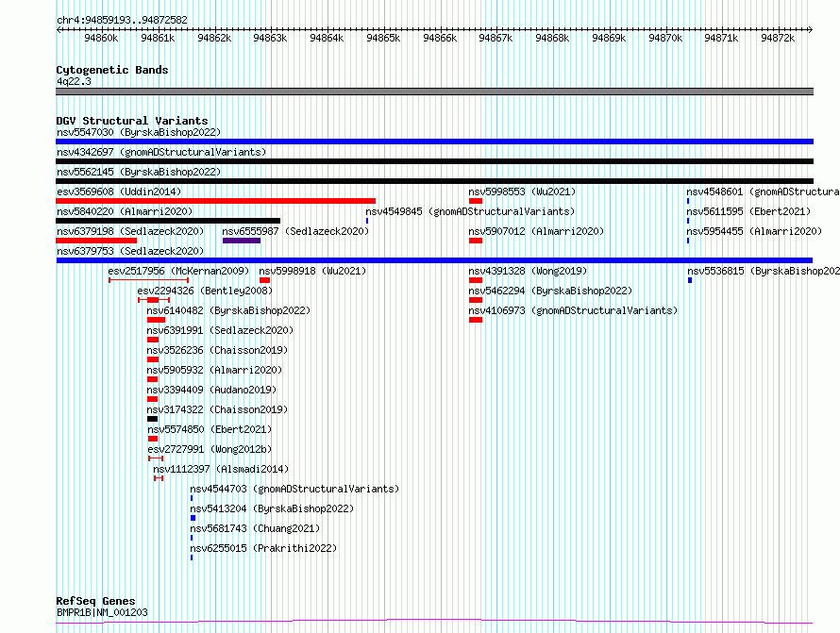
Task: Open nsv4106973 (gnomADStructuralVariants) label
Action: 573,310
